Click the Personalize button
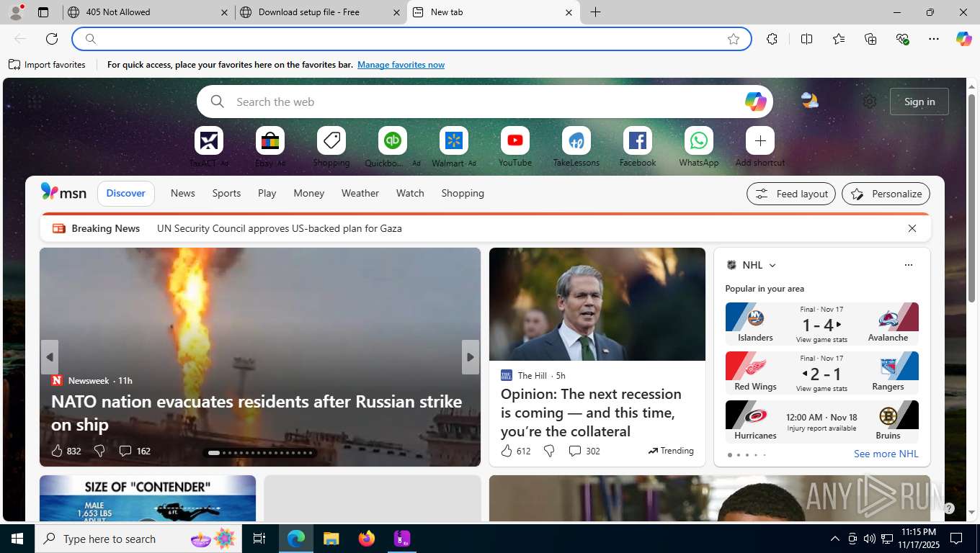This screenshot has height=553, width=980. [886, 194]
